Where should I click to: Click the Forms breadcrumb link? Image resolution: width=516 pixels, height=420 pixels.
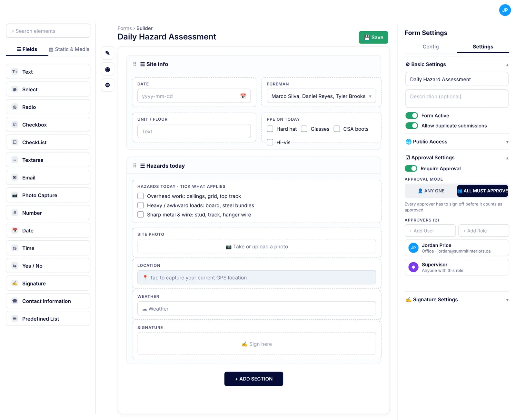[x=124, y=28]
